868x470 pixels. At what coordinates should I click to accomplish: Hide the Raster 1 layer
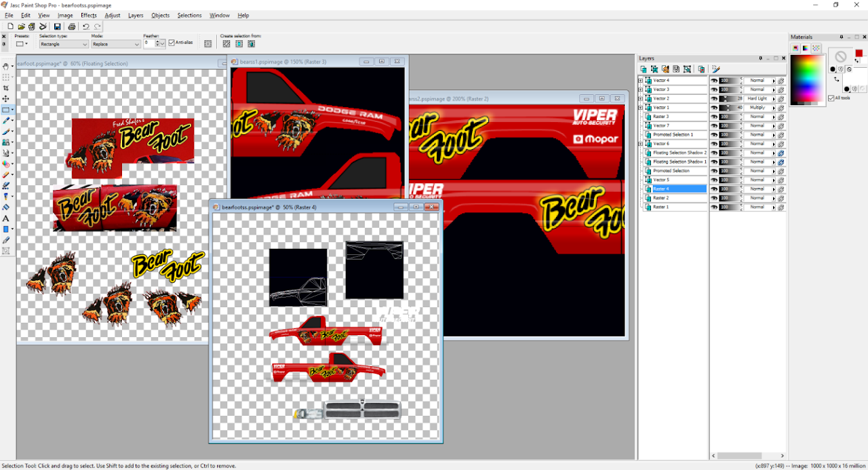(714, 207)
